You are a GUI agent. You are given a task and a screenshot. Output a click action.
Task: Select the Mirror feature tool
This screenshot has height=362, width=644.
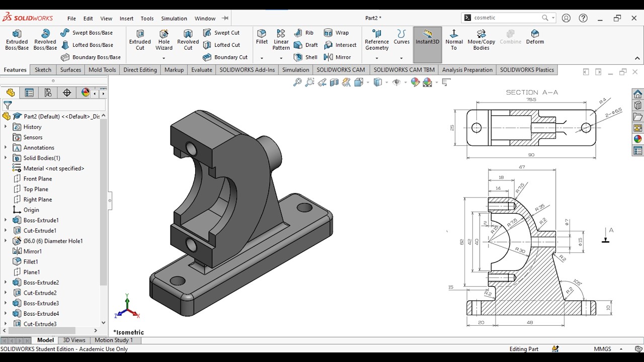point(337,57)
